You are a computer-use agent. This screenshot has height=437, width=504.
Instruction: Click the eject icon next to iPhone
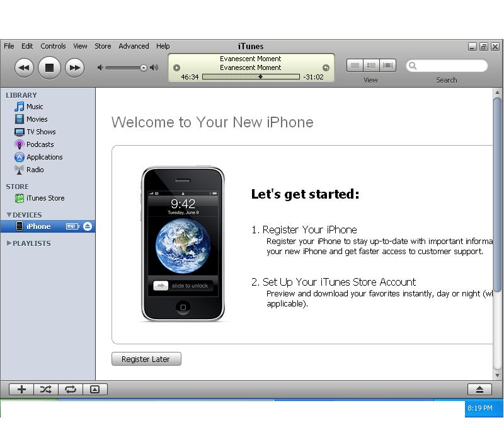coord(88,226)
